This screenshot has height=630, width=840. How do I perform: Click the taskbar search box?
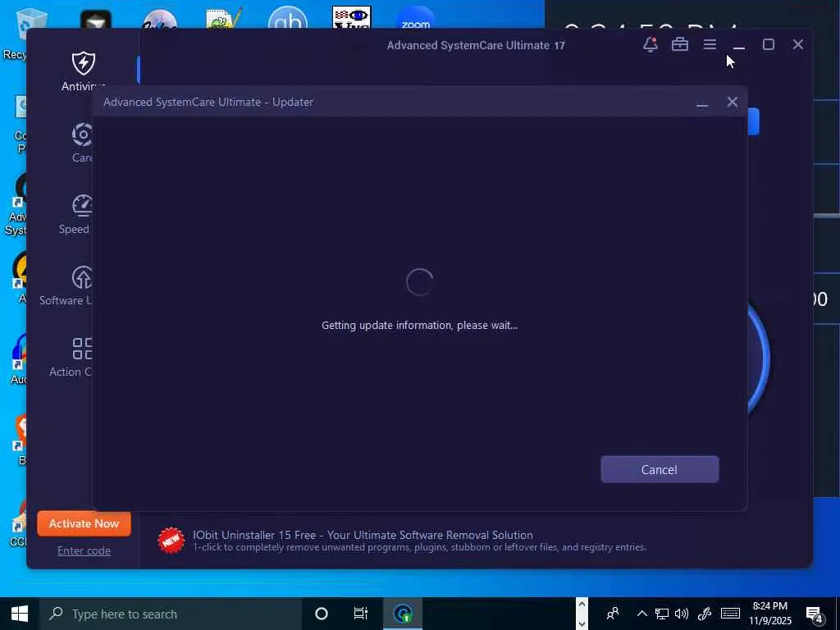tap(171, 614)
